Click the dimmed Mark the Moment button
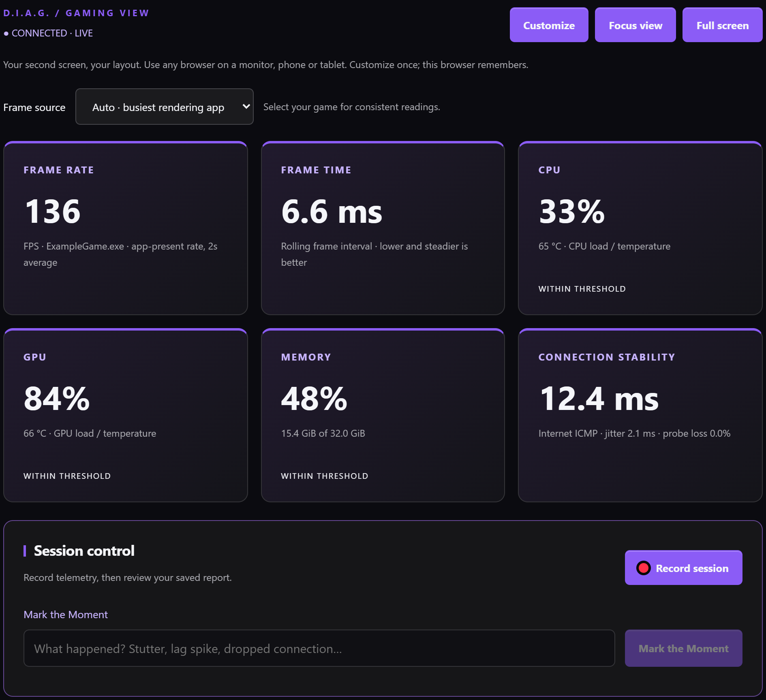The width and height of the screenshot is (766, 700). (683, 648)
